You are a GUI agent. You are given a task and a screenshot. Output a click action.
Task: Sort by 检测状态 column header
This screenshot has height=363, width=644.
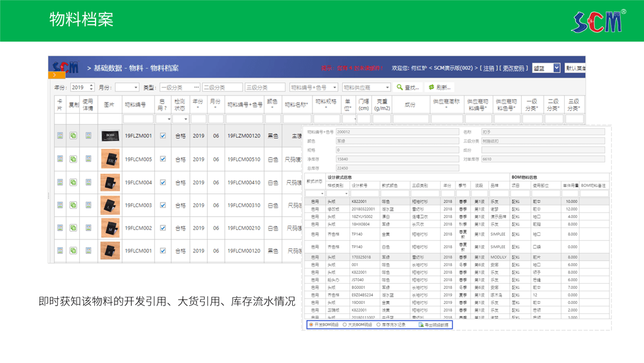[180, 104]
